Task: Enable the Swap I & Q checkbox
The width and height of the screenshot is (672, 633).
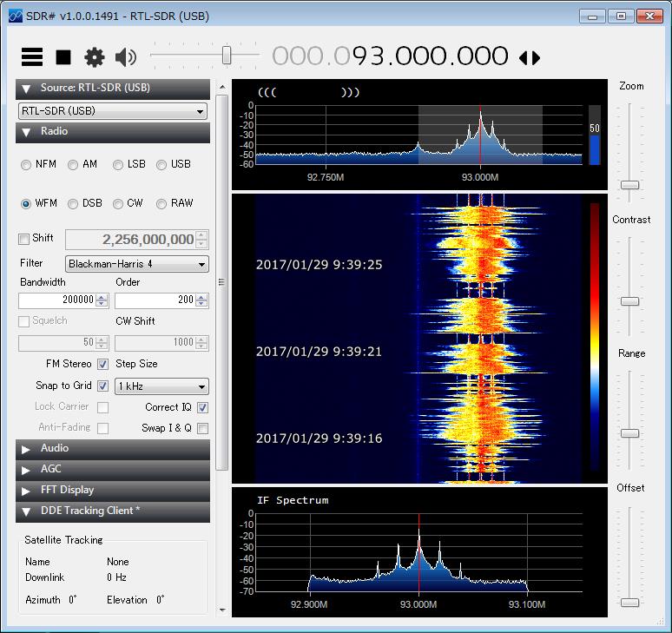Action: tap(202, 428)
